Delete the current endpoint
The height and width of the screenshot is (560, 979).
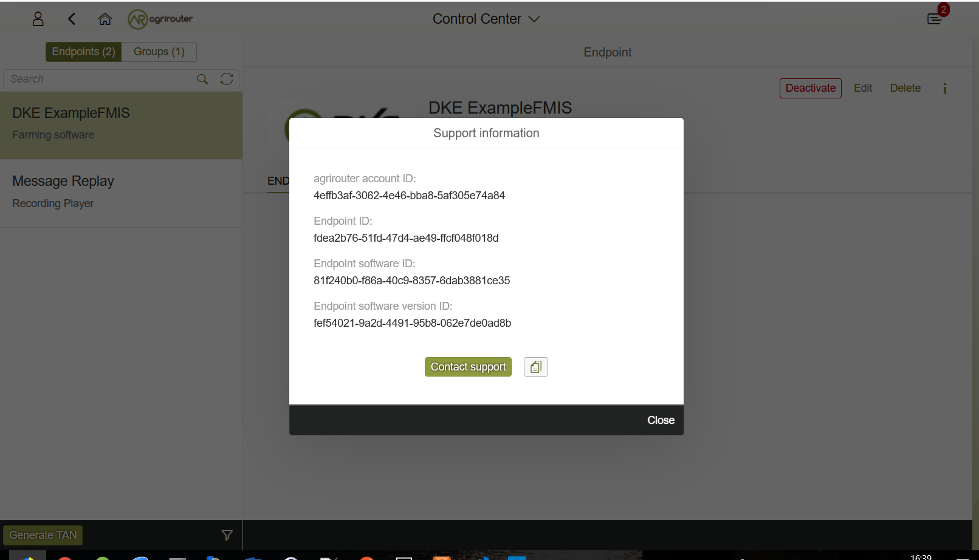click(905, 88)
